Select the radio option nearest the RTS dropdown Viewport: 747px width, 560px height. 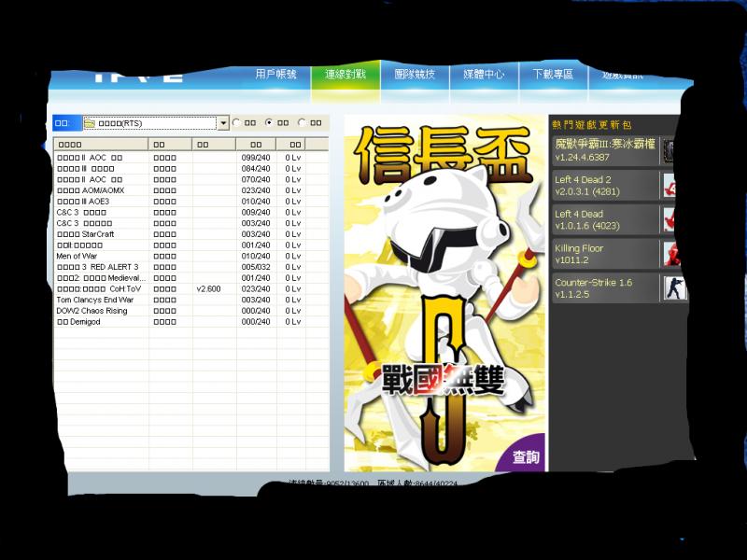click(x=236, y=122)
